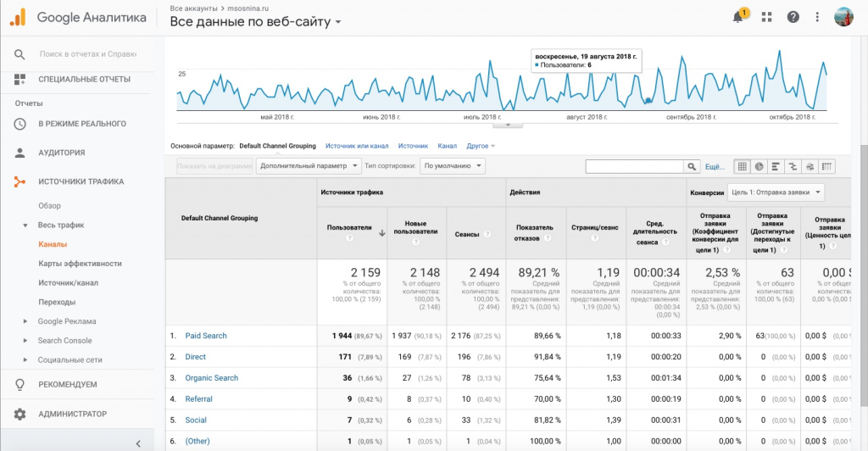Expand the Search Console section
This screenshot has width=868, height=451.
tap(64, 341)
